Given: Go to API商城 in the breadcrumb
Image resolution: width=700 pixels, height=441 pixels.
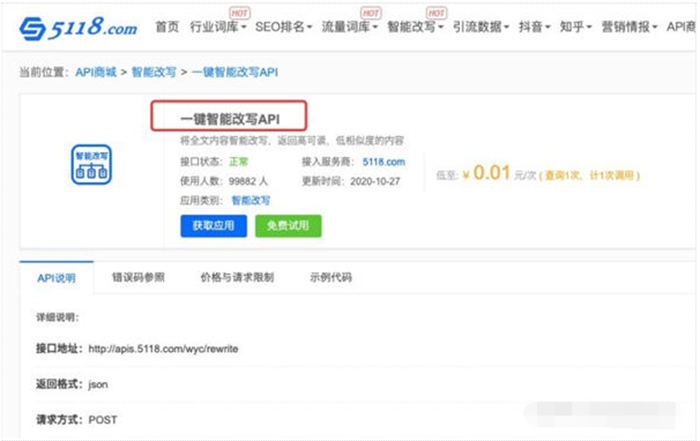Looking at the screenshot, I should point(96,72).
